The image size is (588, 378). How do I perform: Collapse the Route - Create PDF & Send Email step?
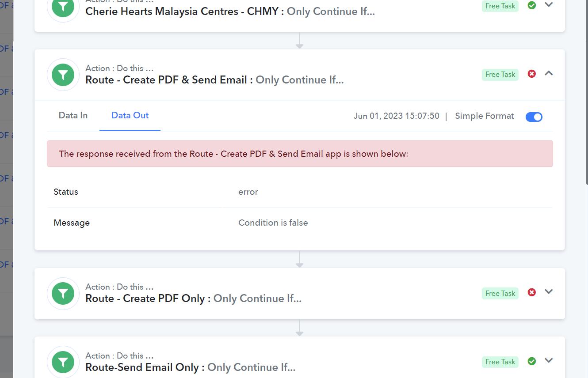[549, 73]
